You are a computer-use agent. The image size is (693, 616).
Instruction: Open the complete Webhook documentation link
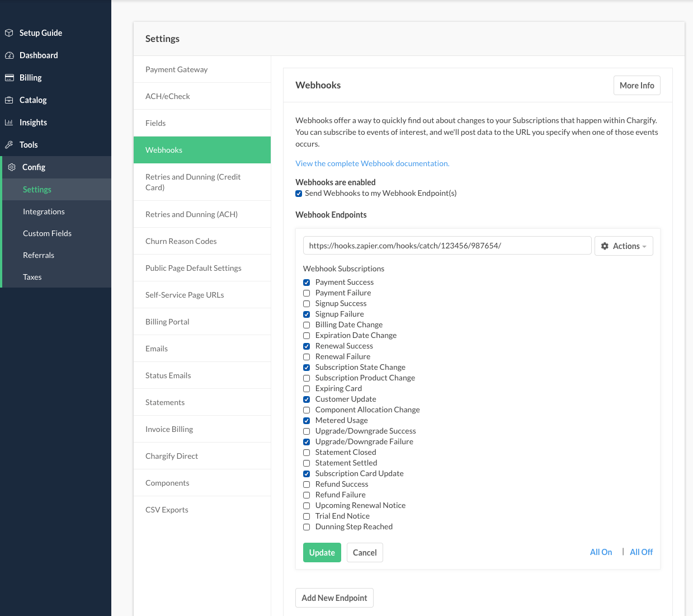tap(373, 163)
